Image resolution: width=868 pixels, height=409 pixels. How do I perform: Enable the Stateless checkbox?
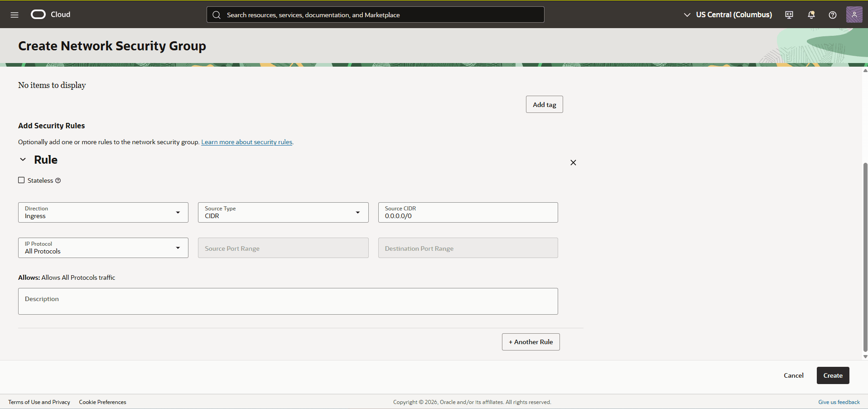click(21, 180)
